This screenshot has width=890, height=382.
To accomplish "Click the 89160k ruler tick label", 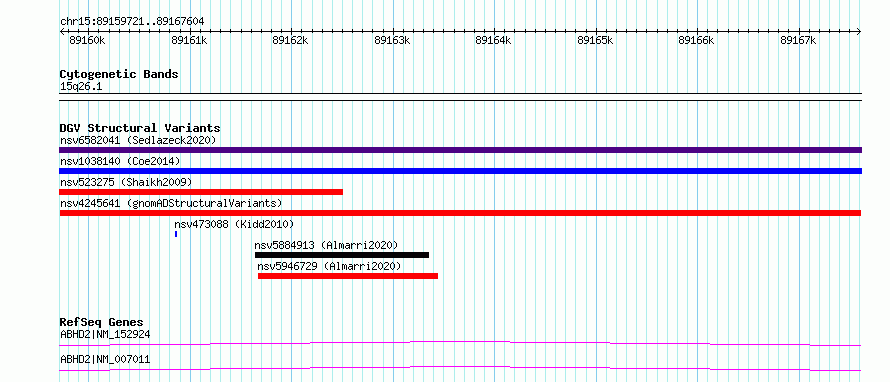I will (x=87, y=40).
